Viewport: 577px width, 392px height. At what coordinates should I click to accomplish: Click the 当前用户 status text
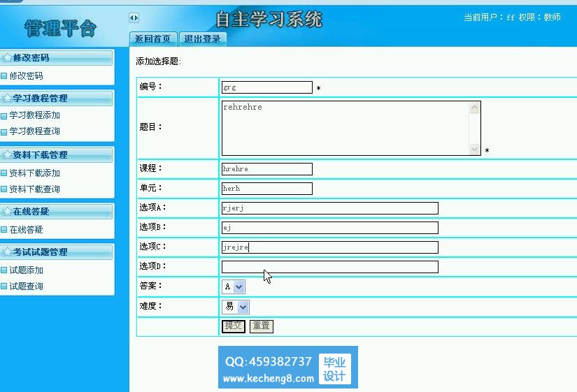coord(512,17)
